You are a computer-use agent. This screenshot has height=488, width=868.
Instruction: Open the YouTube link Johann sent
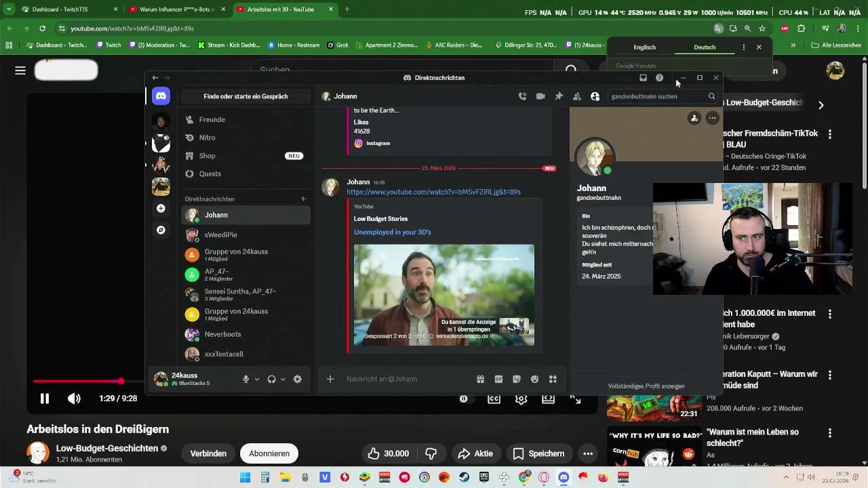point(433,192)
